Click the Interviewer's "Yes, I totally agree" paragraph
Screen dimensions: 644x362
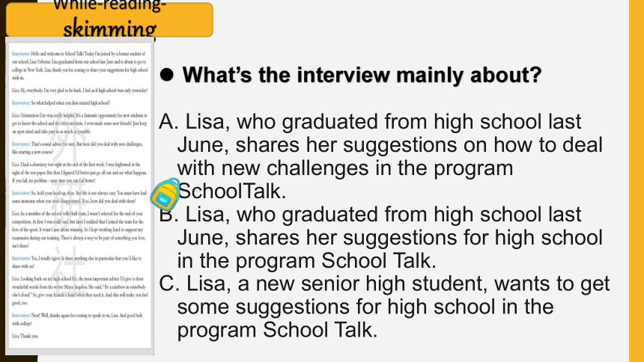pyautogui.click(x=77, y=263)
